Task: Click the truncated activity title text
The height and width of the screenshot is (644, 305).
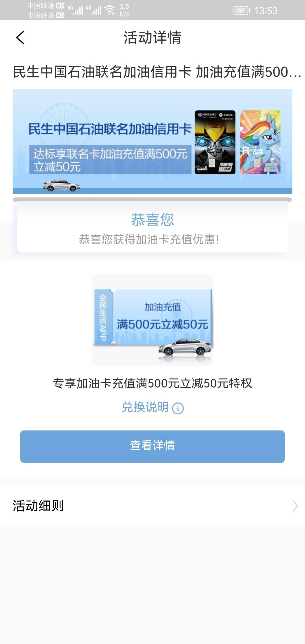Action: [157, 72]
